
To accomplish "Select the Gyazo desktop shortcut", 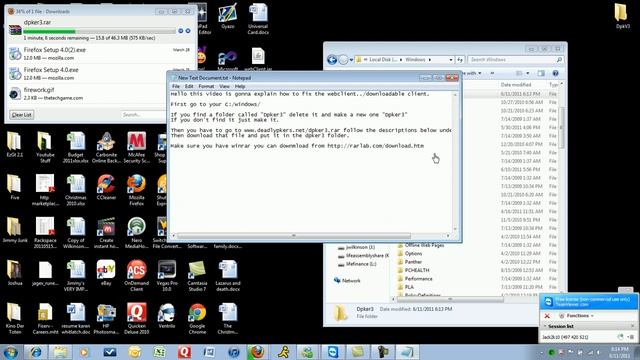I will [x=228, y=16].
